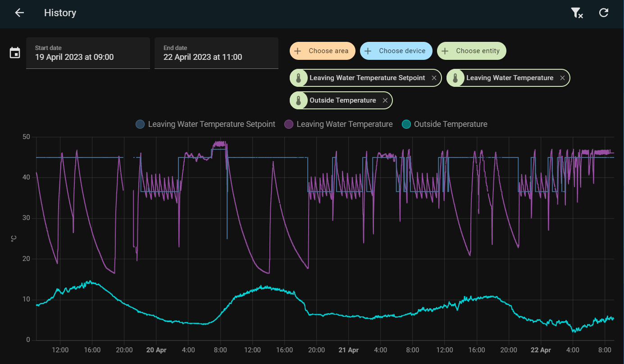Refresh the history graph

pos(604,13)
